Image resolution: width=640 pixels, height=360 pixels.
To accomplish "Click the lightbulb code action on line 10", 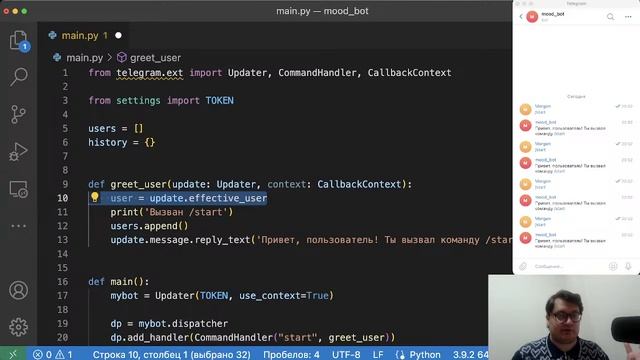I will point(95,197).
